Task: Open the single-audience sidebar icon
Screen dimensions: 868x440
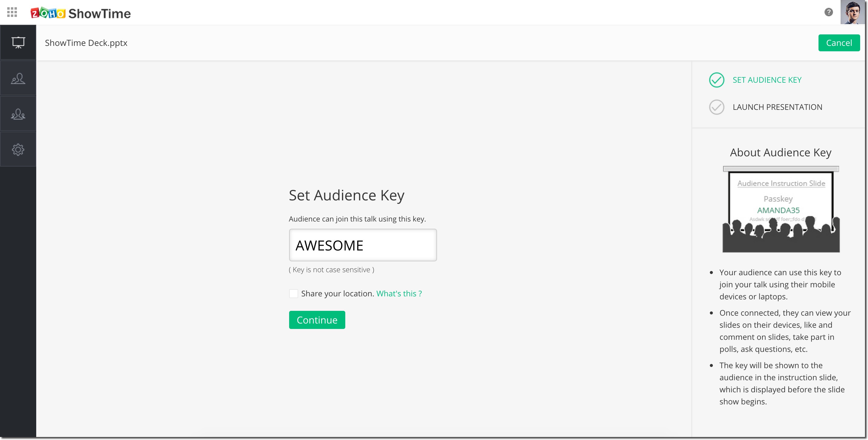Action: pos(18,79)
